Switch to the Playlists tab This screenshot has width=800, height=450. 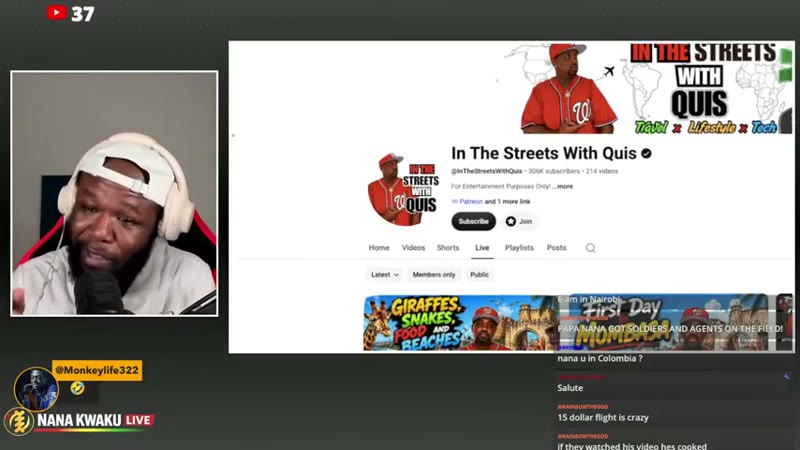click(x=519, y=247)
